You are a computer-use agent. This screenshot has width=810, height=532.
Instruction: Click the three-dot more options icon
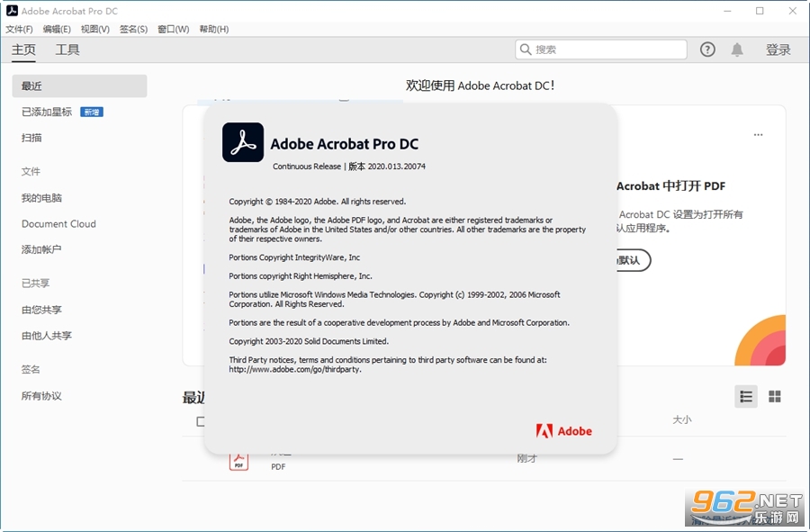(758, 135)
